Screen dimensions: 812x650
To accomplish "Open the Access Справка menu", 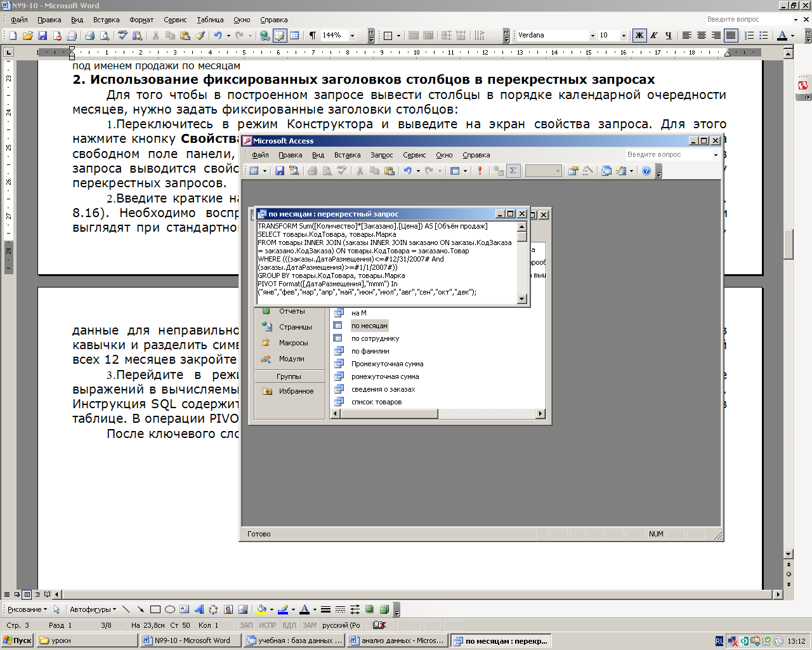I will 476,155.
